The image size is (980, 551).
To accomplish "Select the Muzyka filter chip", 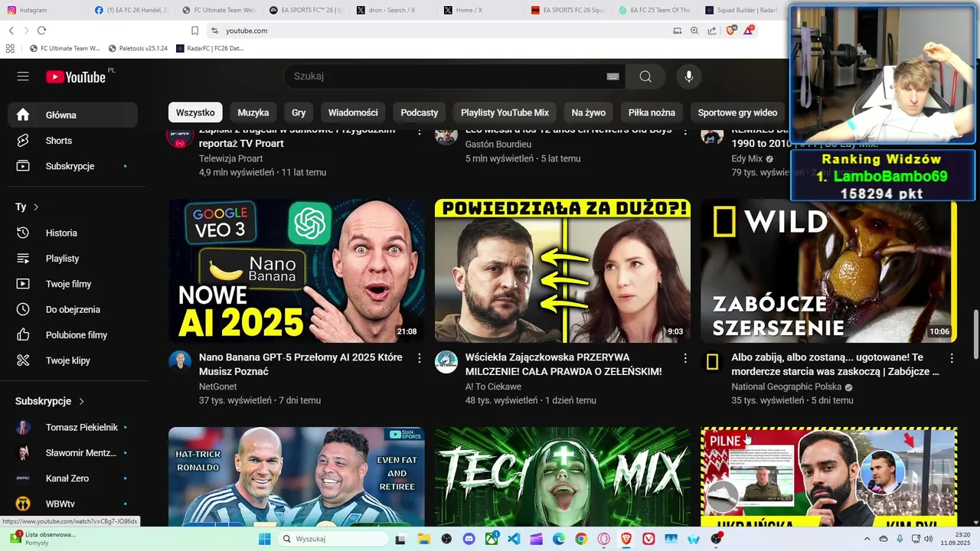I will pyautogui.click(x=253, y=112).
